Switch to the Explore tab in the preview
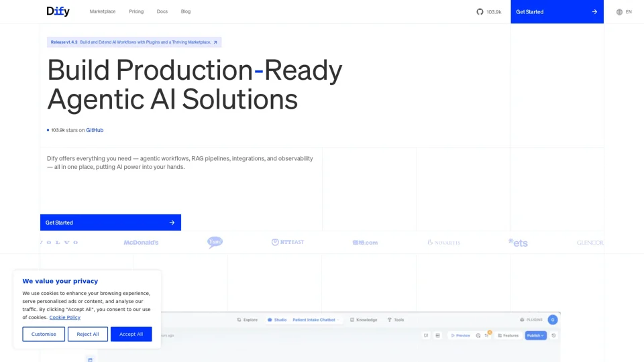644x362 pixels. tap(248, 320)
